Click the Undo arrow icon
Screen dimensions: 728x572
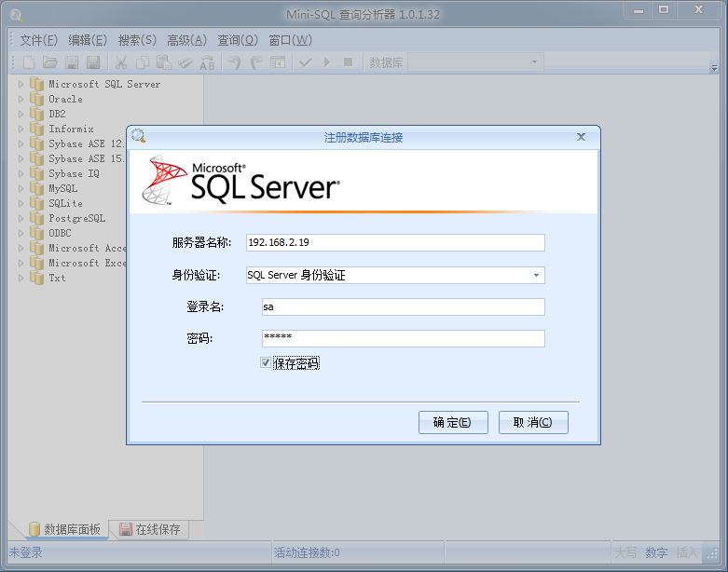[x=235, y=62]
